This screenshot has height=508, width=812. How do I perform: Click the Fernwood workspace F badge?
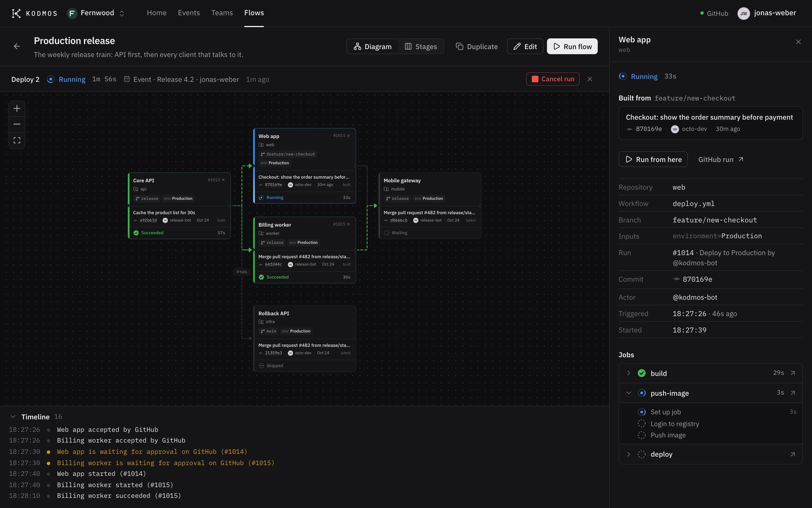(x=72, y=14)
